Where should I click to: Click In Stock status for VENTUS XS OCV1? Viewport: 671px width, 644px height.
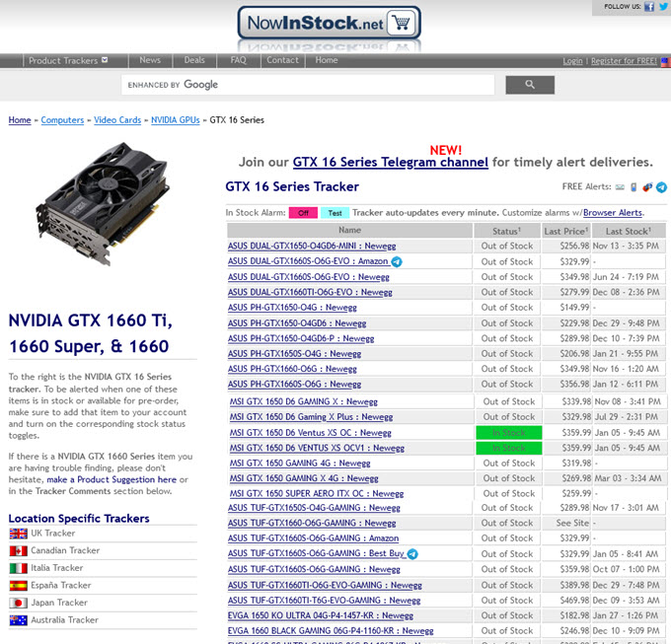tap(509, 448)
